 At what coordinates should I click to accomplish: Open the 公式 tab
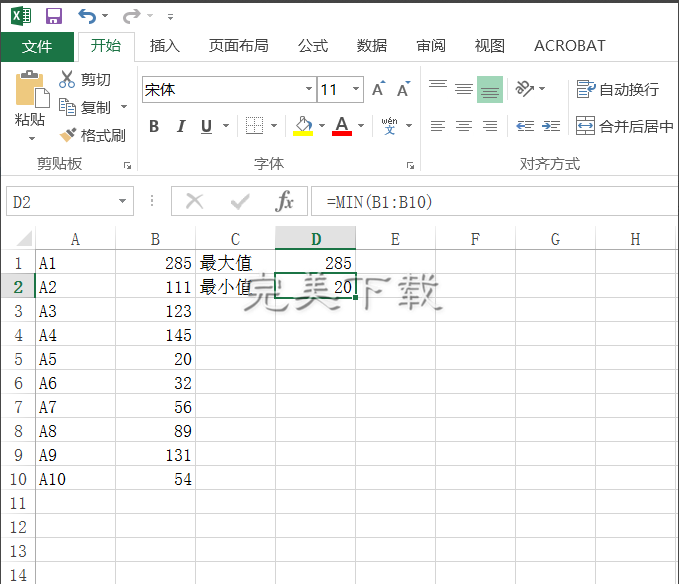coord(313,45)
